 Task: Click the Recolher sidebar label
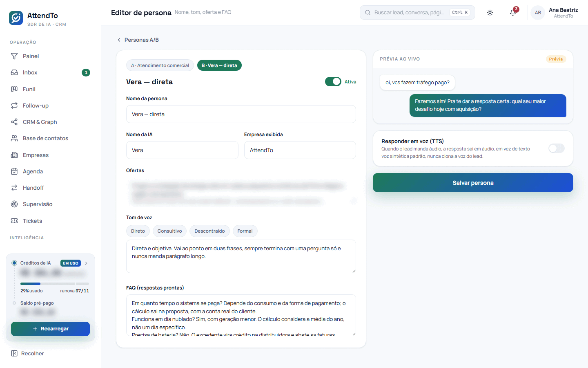[x=32, y=353]
